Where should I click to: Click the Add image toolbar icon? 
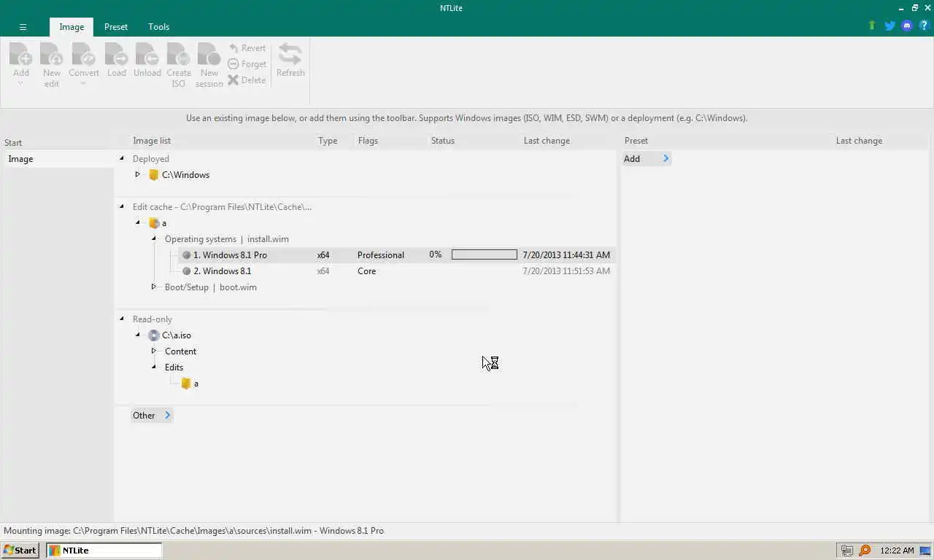pyautogui.click(x=21, y=55)
